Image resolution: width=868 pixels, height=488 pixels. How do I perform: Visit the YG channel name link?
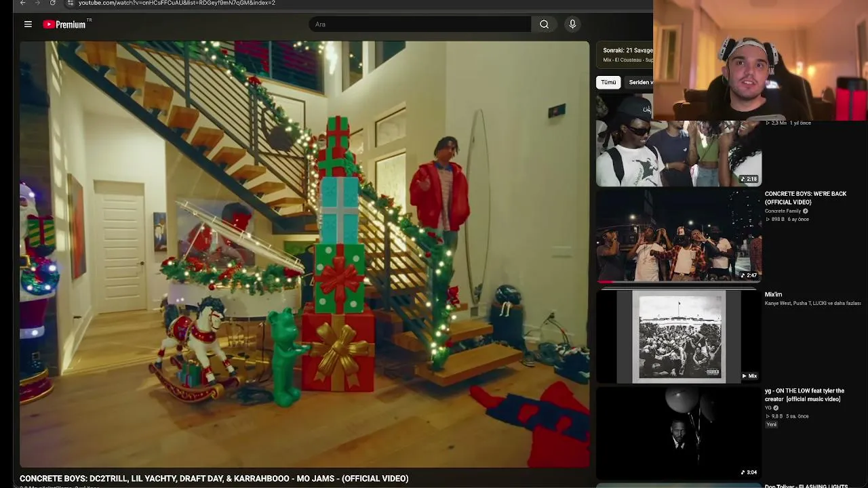768,408
